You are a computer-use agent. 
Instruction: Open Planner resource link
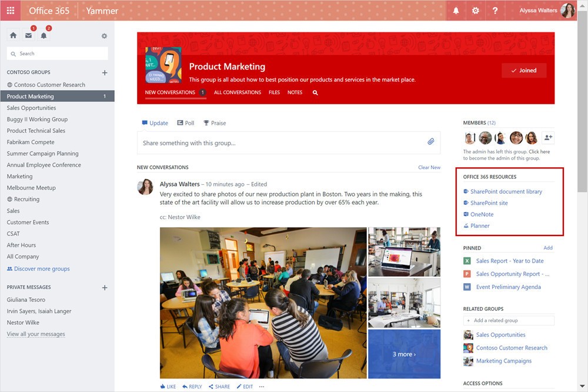[480, 225]
